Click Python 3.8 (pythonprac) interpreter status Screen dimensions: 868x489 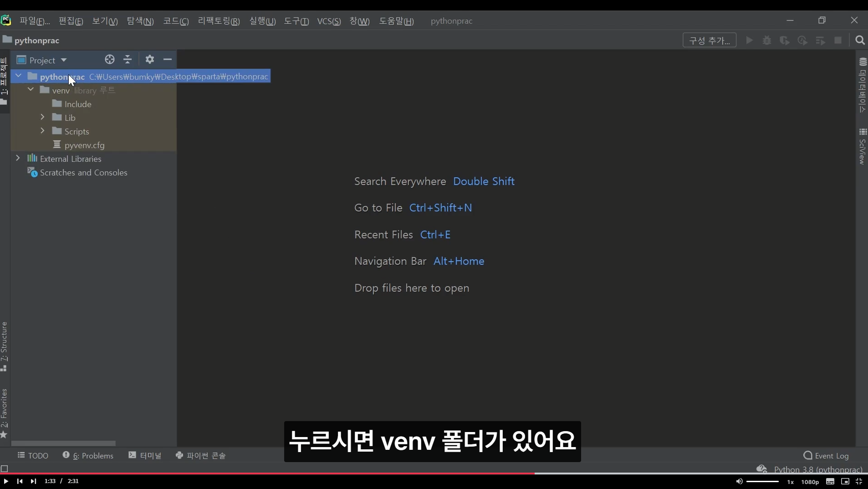point(818,469)
